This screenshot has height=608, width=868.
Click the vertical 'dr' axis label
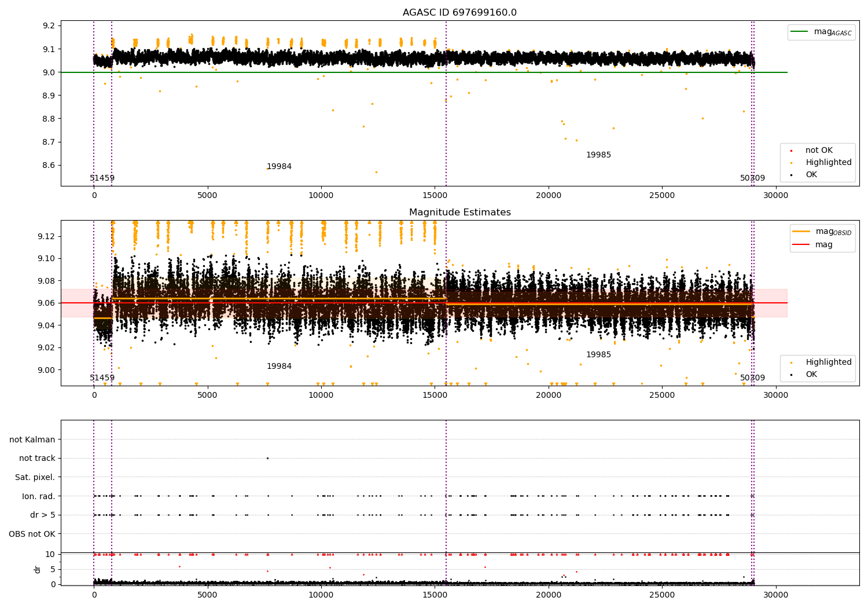click(38, 569)
